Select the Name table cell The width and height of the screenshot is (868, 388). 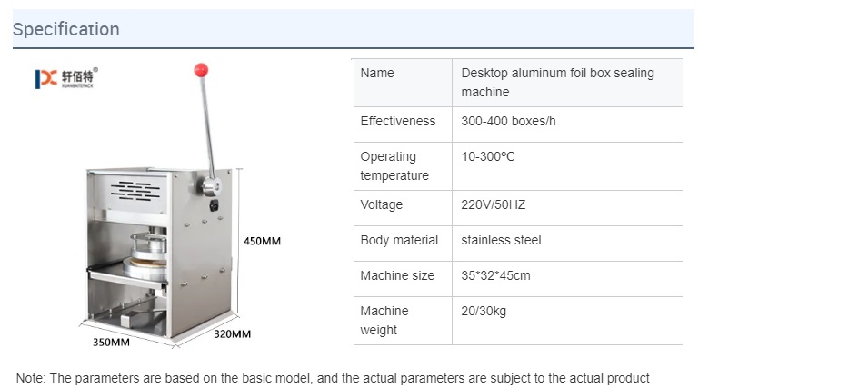tap(403, 83)
